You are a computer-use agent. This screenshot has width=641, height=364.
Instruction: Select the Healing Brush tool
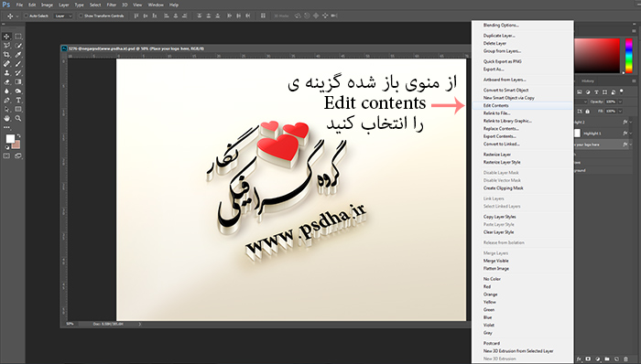(x=6, y=64)
